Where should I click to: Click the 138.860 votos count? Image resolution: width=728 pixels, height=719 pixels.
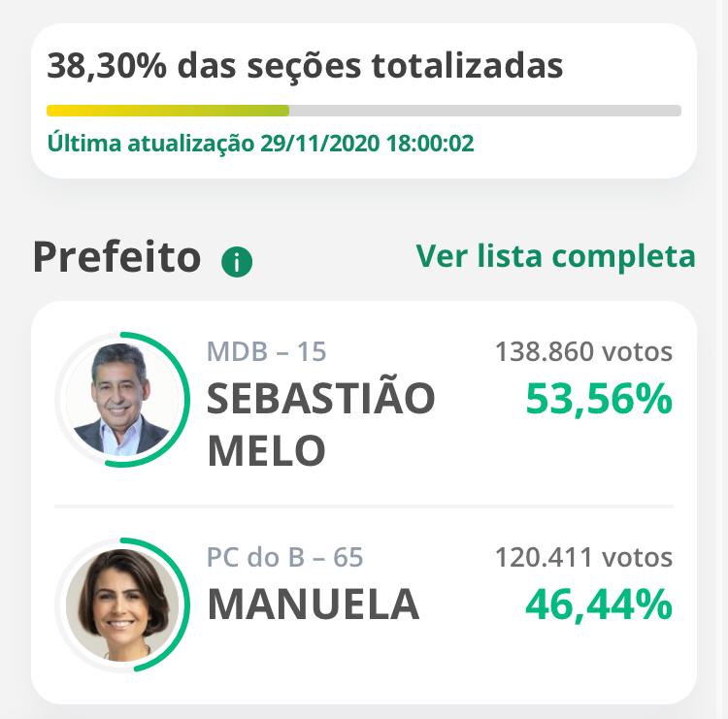(x=583, y=351)
